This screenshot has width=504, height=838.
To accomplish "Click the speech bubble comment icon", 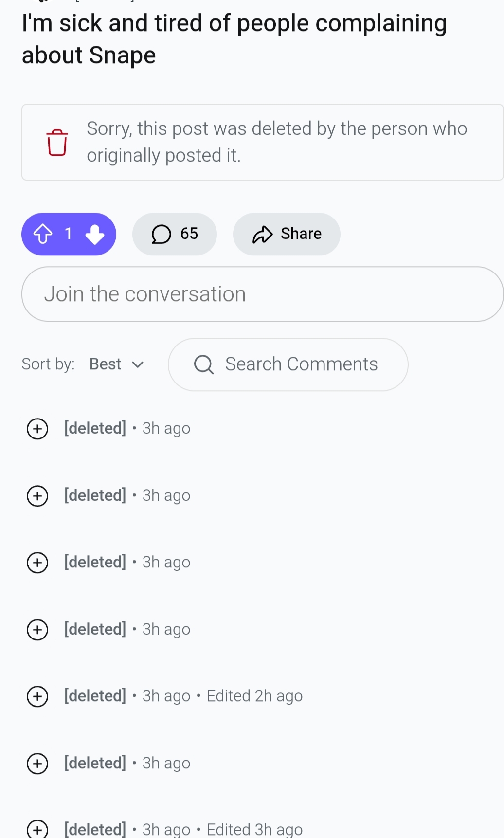I will (161, 234).
